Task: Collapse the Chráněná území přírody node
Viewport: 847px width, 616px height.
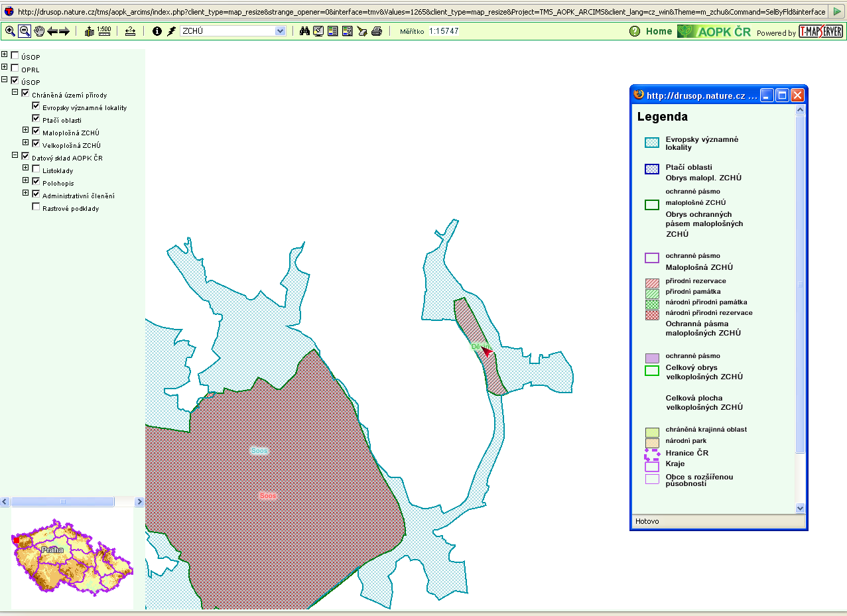Action: coord(15,93)
